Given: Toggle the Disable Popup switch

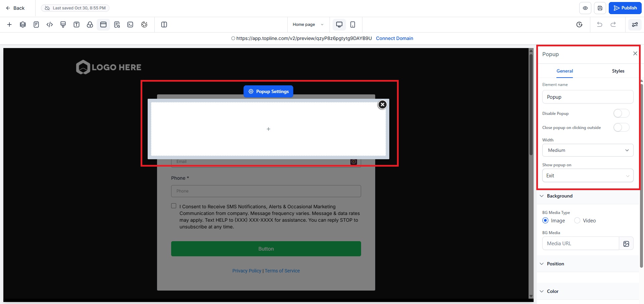Looking at the screenshot, I should pyautogui.click(x=621, y=114).
